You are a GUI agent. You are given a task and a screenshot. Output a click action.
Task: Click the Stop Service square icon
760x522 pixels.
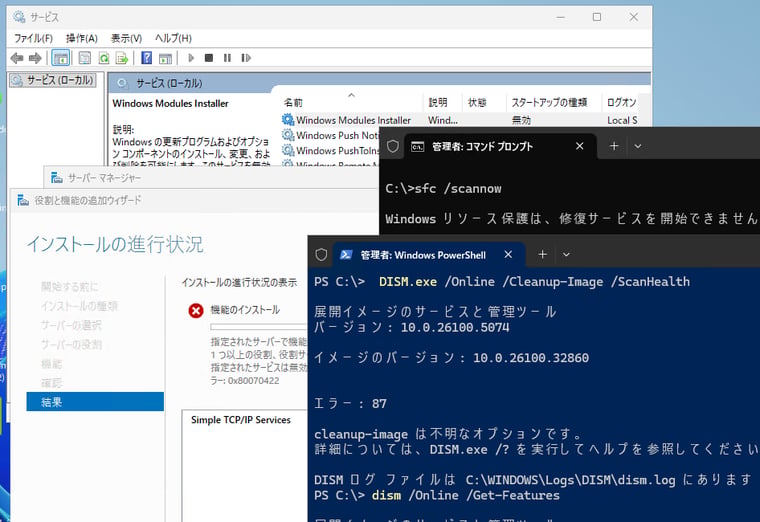click(209, 58)
